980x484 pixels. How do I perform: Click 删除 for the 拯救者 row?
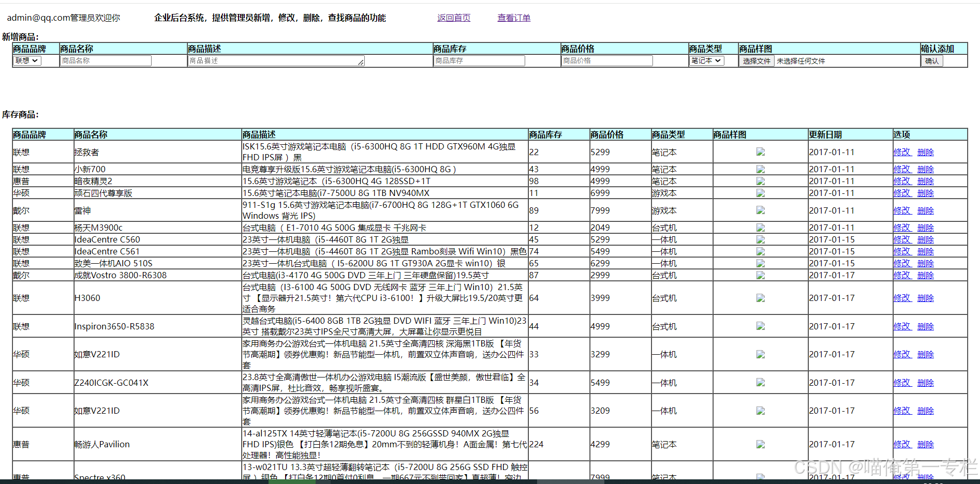926,152
